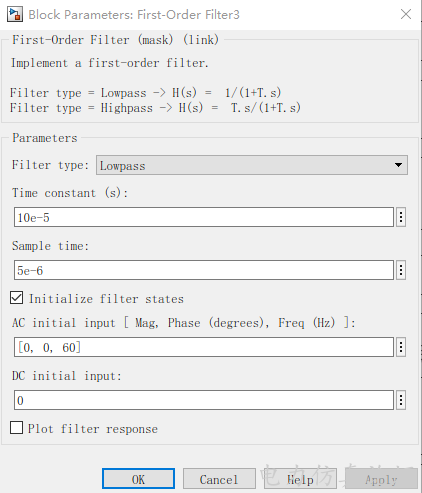This screenshot has height=493, width=422.
Task: Click the Sample time field showing 5e-6
Action: tap(204, 270)
